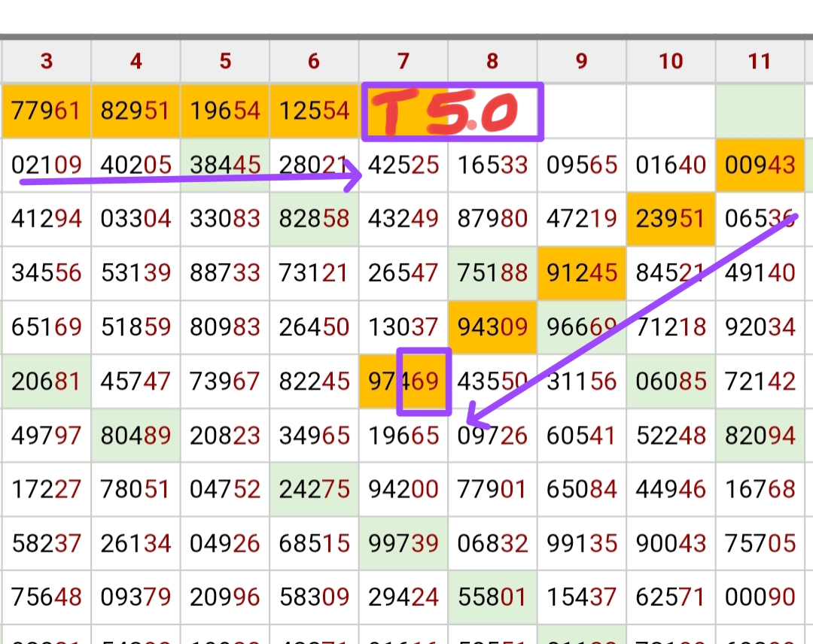The height and width of the screenshot is (644, 813).
Task: Select the green cell 75188
Action: (492, 272)
